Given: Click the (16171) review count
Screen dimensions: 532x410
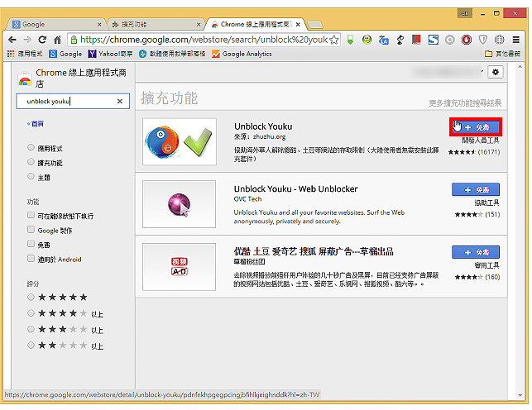Looking at the screenshot, I should coord(489,152).
